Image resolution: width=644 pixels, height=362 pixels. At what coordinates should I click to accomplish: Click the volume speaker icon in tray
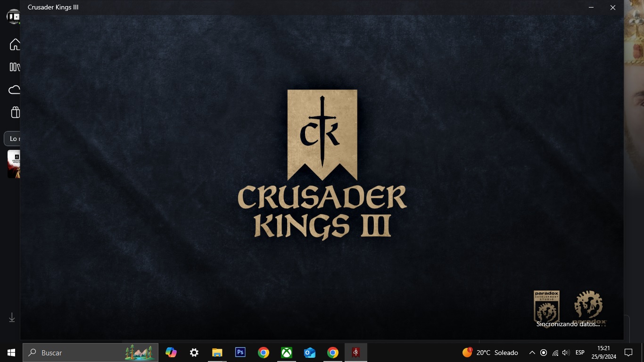pyautogui.click(x=566, y=353)
